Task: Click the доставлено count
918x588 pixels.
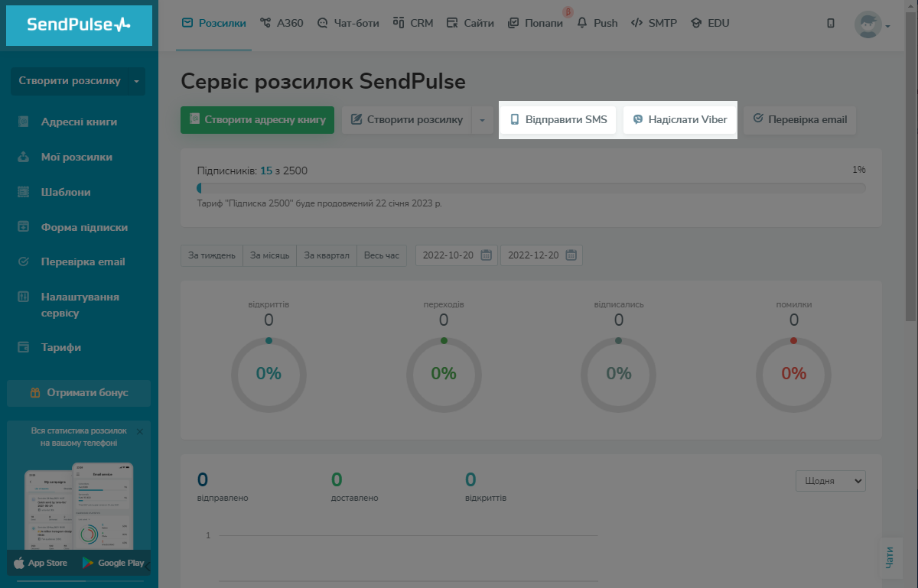Action: coord(337,480)
